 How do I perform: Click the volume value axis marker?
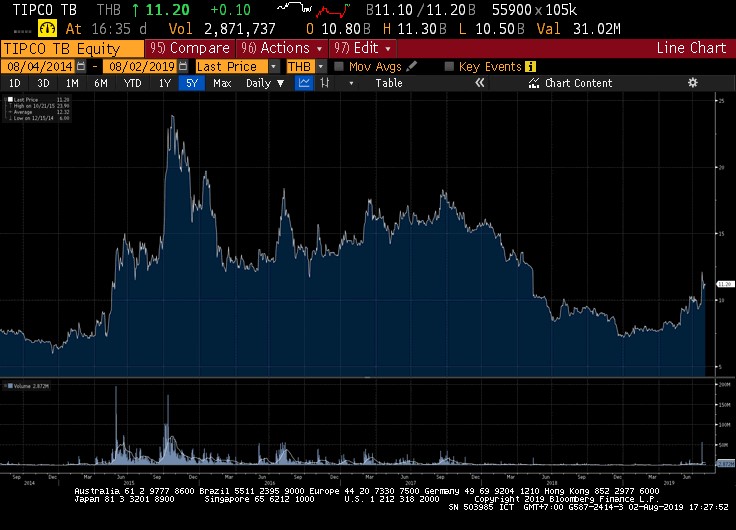pyautogui.click(x=726, y=463)
